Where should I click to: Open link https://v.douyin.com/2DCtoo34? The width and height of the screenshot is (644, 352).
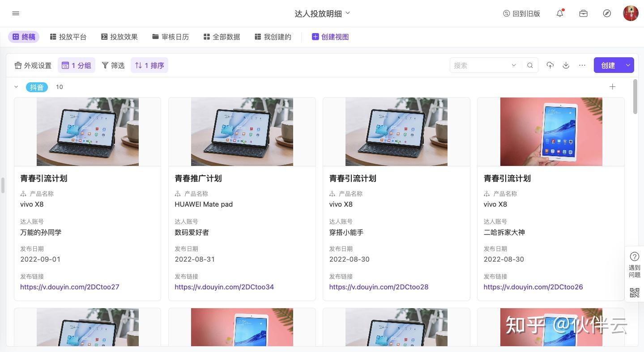coord(224,287)
